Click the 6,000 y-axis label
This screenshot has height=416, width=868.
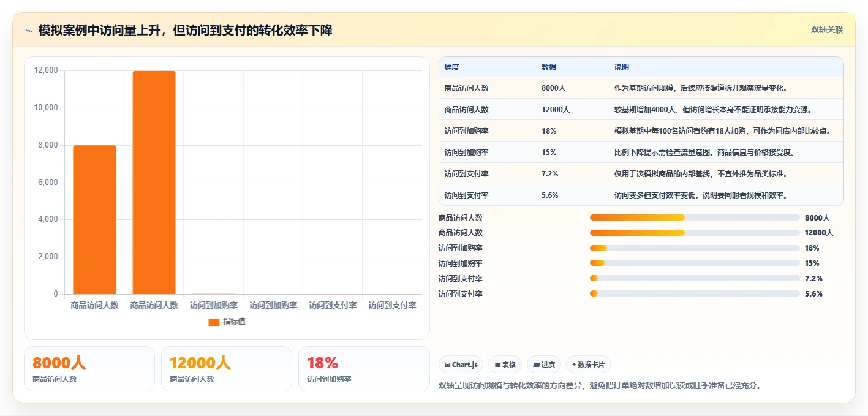48,183
